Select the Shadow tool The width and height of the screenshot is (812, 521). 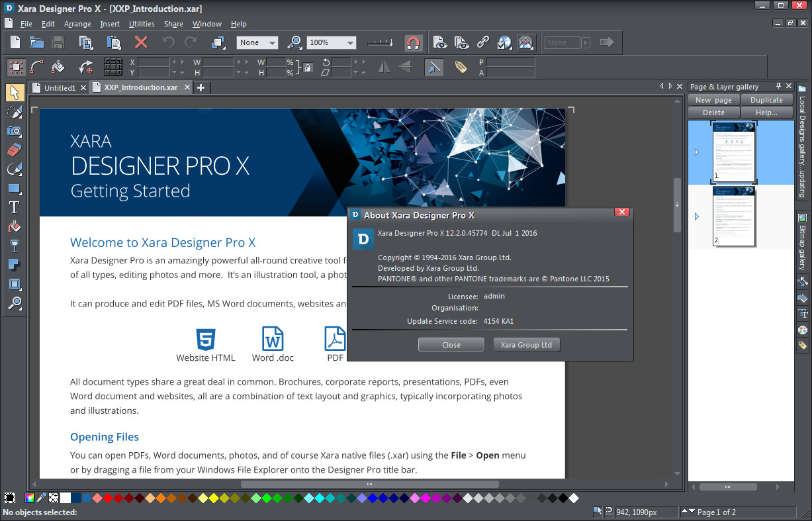[x=14, y=265]
